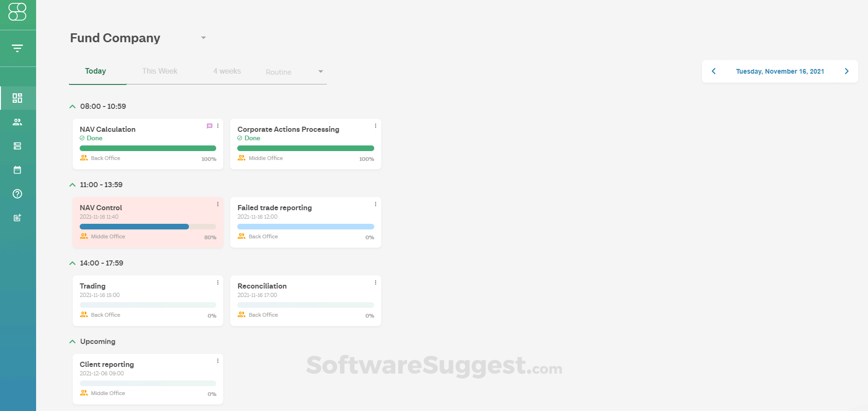
Task: Open the help icon in the sidebar
Action: tap(18, 194)
